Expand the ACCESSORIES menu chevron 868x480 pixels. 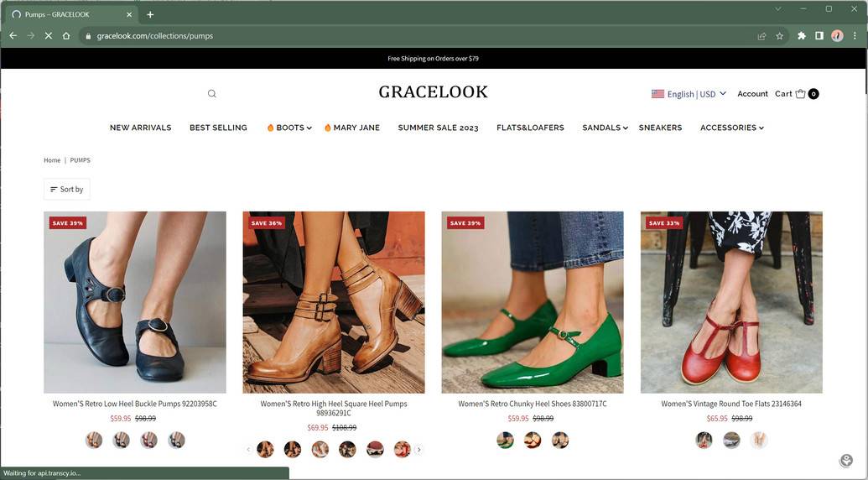click(761, 128)
